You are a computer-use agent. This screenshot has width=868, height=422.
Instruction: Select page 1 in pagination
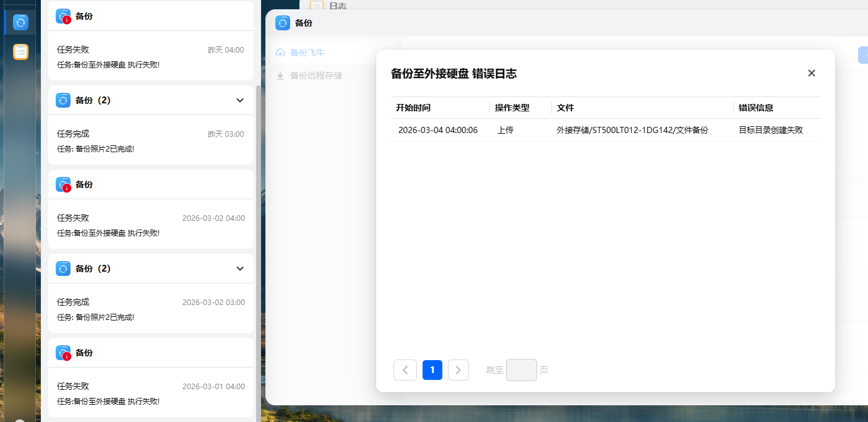(x=432, y=370)
